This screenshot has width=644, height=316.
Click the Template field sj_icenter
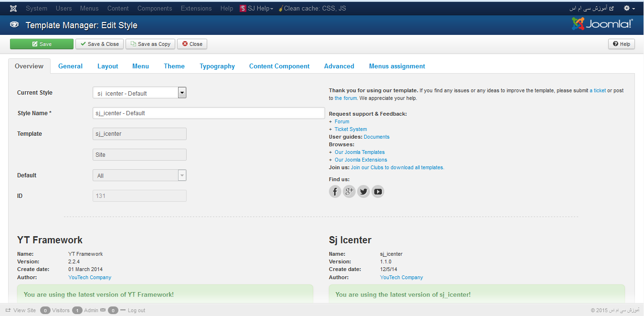pyautogui.click(x=139, y=134)
